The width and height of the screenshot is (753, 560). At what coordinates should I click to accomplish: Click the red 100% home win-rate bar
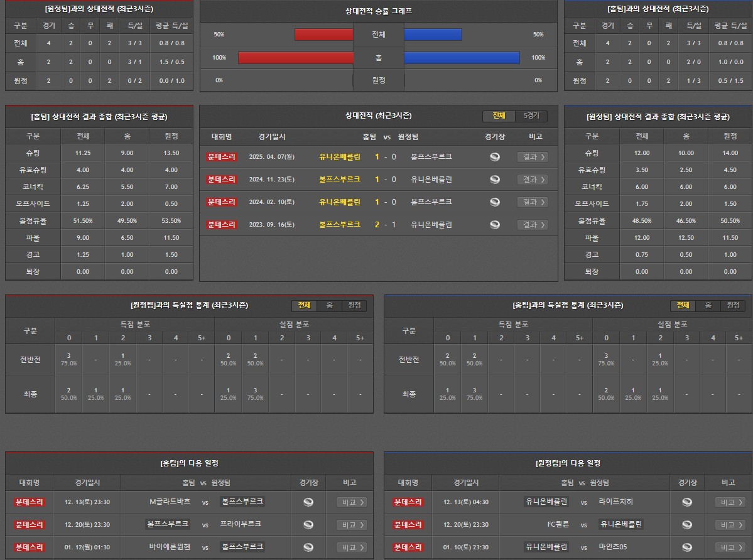coord(296,58)
